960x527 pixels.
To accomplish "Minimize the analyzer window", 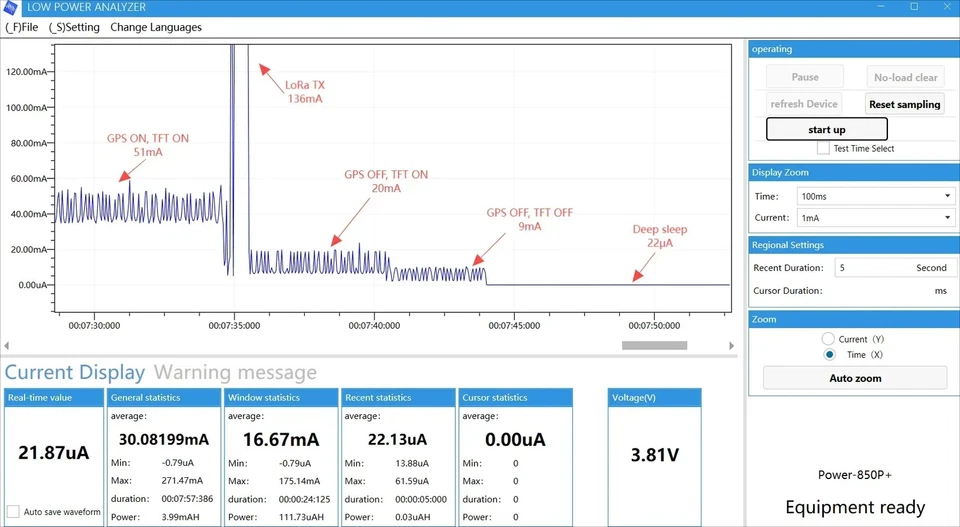I will point(881,7).
